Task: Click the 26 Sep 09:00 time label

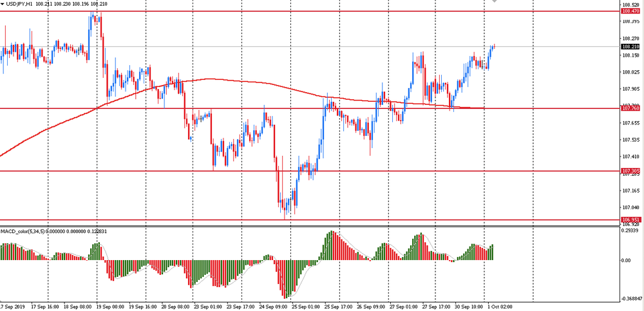Action: pyautogui.click(x=370, y=307)
